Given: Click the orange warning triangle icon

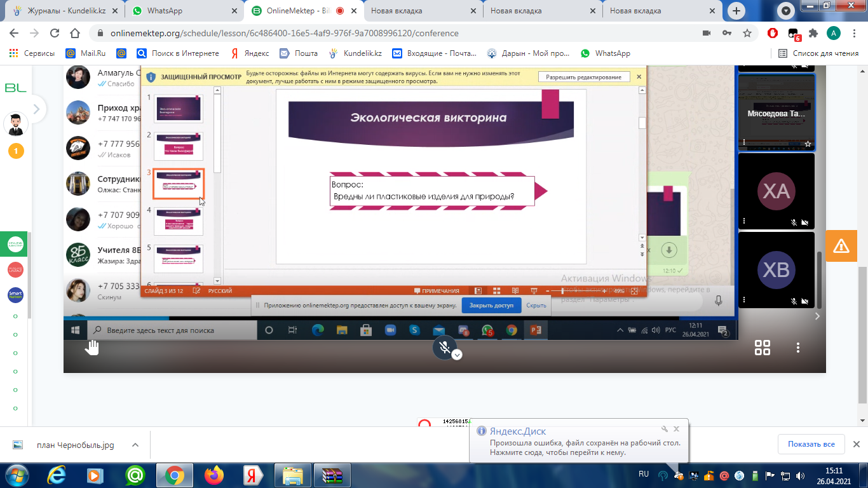Looking at the screenshot, I should [x=841, y=245].
